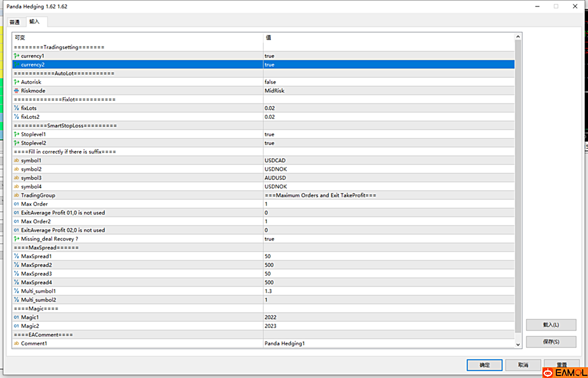Click the Multi_sumbol2 double type icon

coord(17,300)
